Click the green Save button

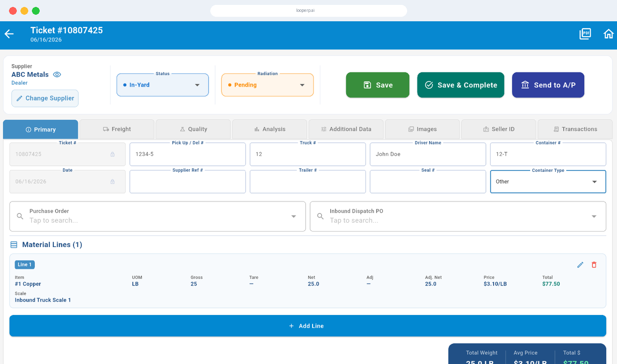378,85
